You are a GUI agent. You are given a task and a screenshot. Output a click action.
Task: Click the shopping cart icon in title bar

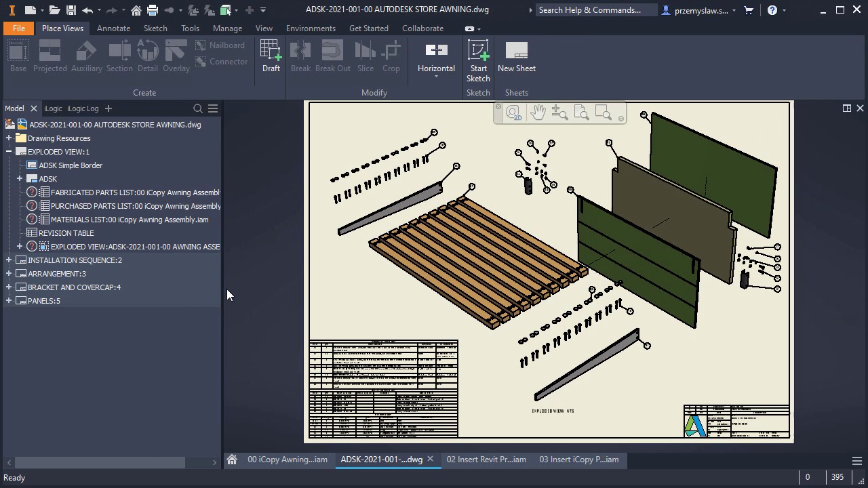pyautogui.click(x=749, y=10)
